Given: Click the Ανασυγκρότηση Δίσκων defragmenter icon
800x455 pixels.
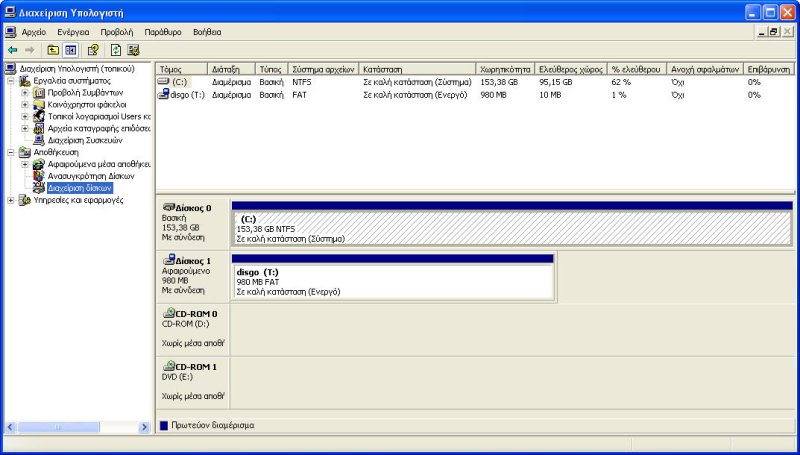Looking at the screenshot, I should pyautogui.click(x=39, y=176).
